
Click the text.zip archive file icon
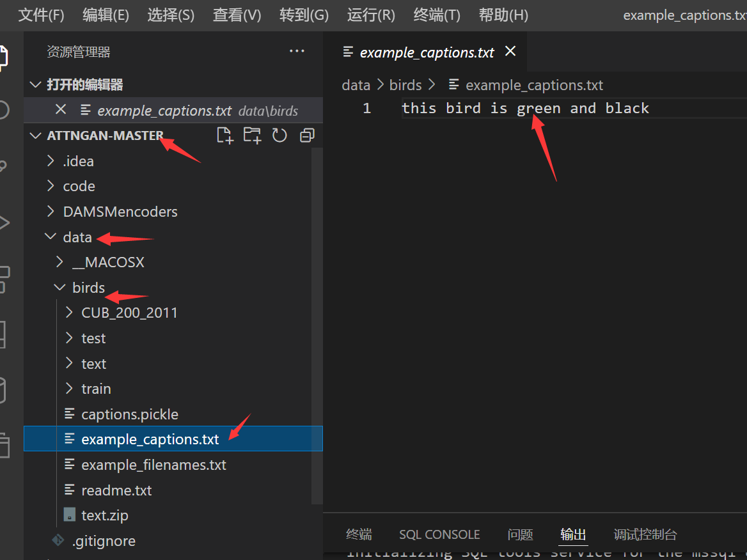[70, 515]
